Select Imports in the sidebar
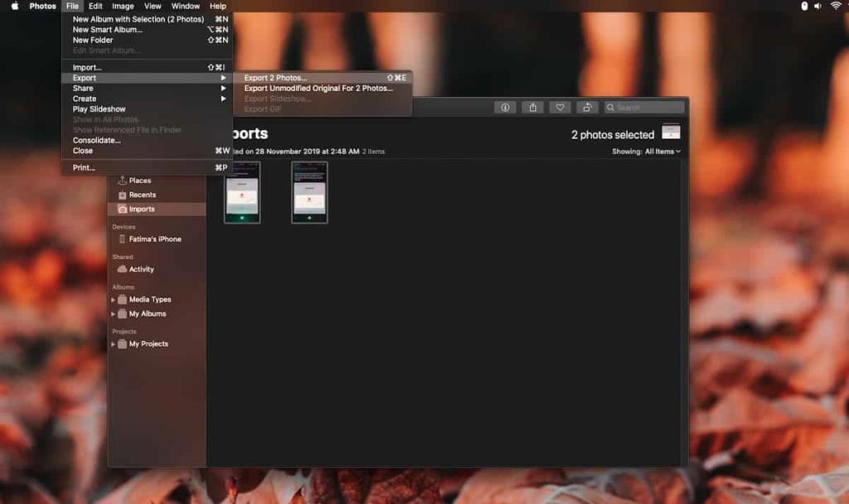 [141, 209]
